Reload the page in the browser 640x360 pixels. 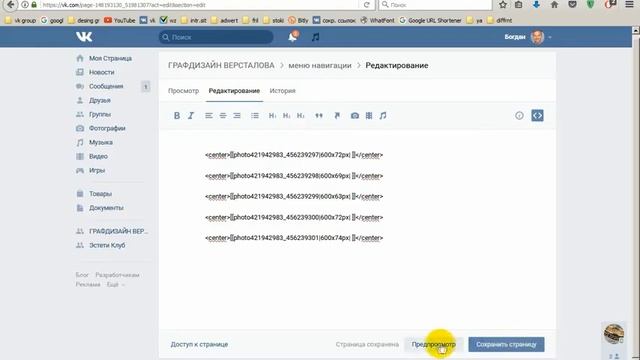tap(367, 5)
